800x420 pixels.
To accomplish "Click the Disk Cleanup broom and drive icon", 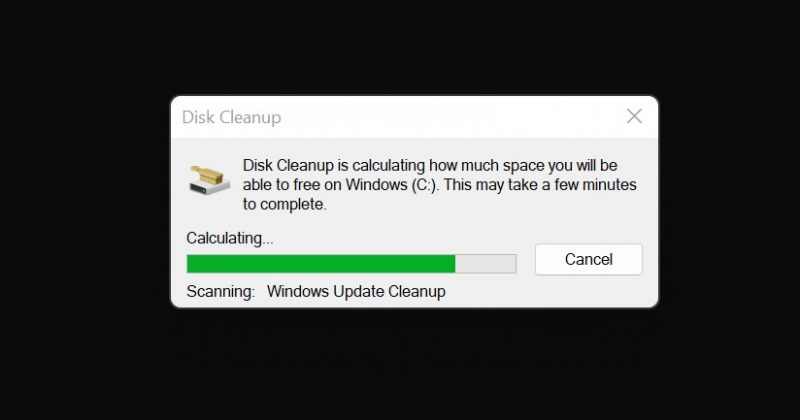I will pyautogui.click(x=209, y=180).
